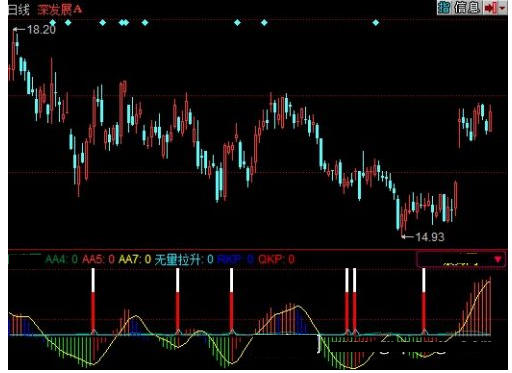Viewport: 512px width, 373px height.
Task: Expand the small arrow beside red jump icon
Action: [x=502, y=8]
